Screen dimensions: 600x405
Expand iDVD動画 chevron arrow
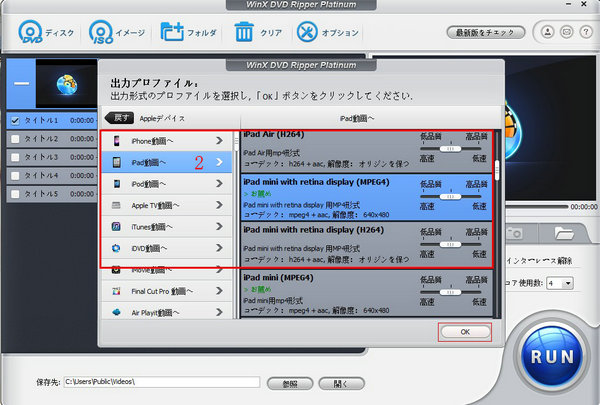pos(219,248)
